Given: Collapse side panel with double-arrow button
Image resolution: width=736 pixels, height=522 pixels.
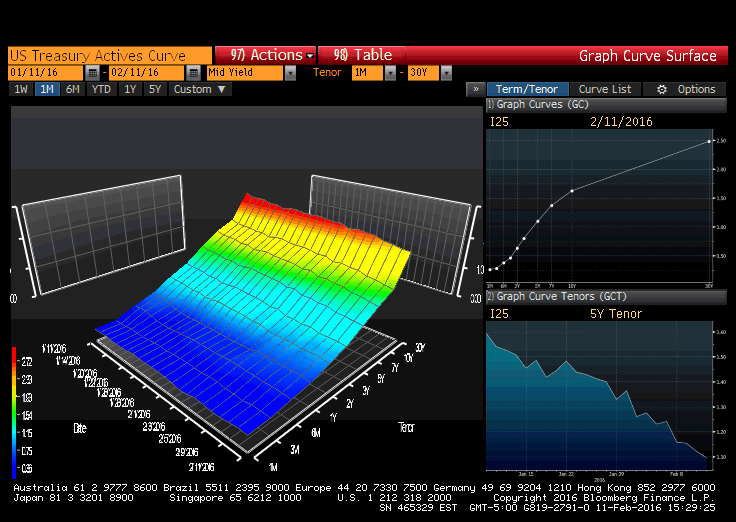Looking at the screenshot, I should coord(475,89).
